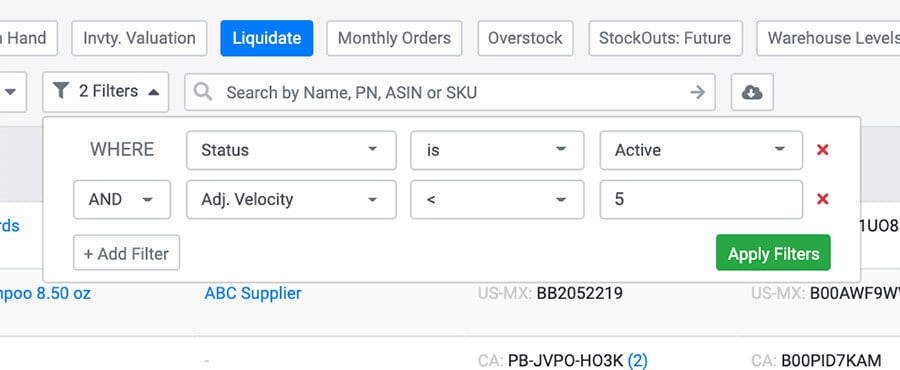Image resolution: width=900 pixels, height=370 pixels.
Task: Open the Adj. Velocity field dropdown
Action: click(291, 200)
